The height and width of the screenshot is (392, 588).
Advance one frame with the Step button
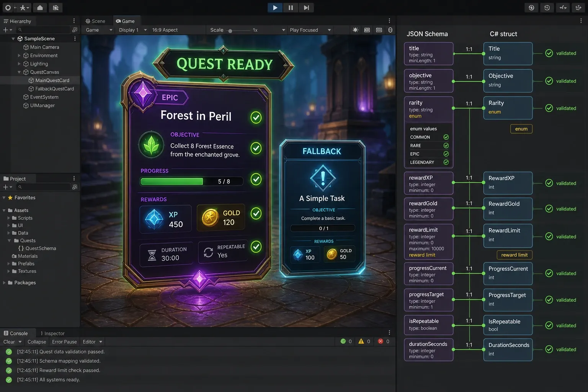[306, 8]
